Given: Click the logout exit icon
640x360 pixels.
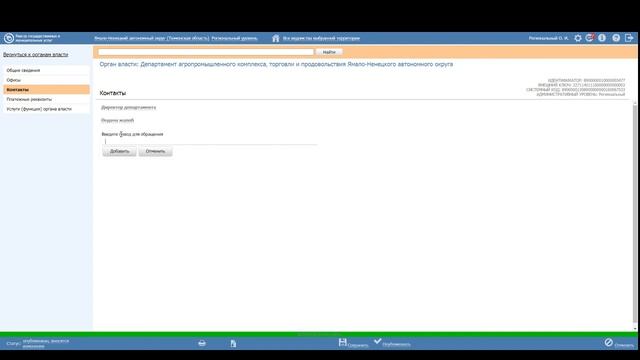Looking at the screenshot, I should coord(629,38).
